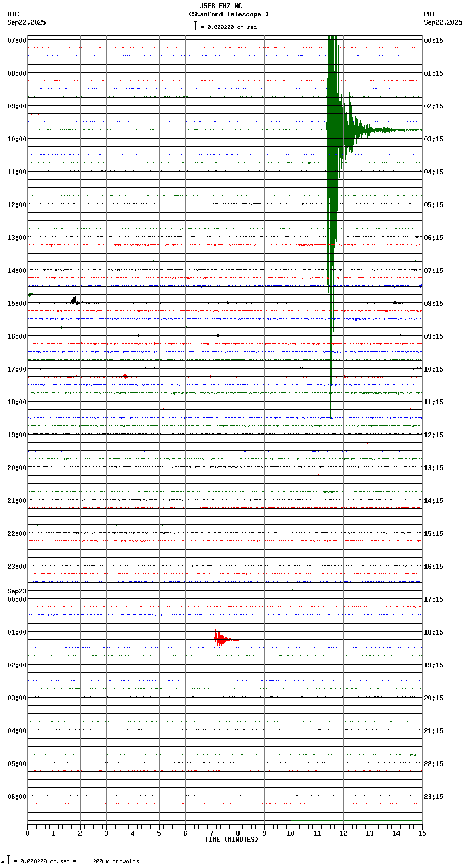Click the UTC time label '18:00'
Viewport: 466px width, 868px height.
(x=17, y=402)
